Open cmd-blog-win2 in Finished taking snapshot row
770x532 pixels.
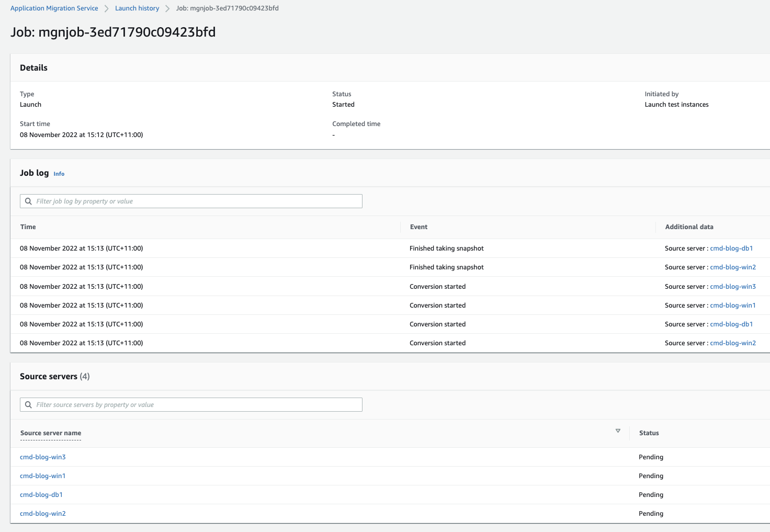tap(733, 267)
